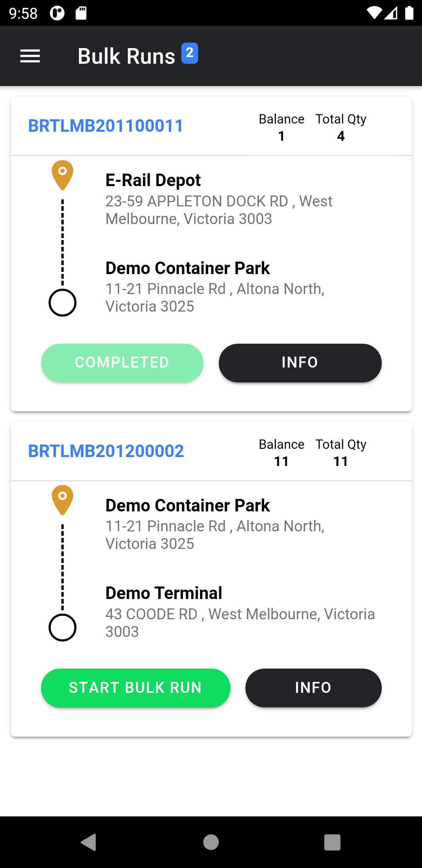Open bulk run BRTLMB201100011

coord(105,126)
